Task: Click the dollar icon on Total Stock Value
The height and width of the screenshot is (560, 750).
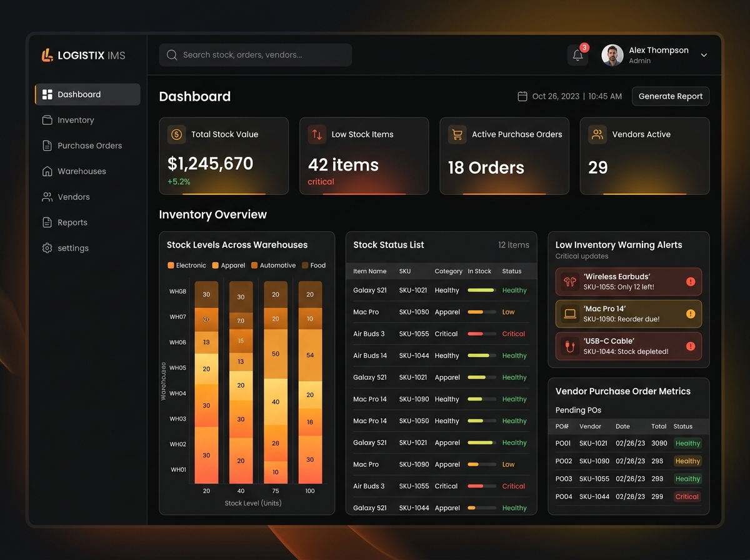Action: [x=176, y=134]
